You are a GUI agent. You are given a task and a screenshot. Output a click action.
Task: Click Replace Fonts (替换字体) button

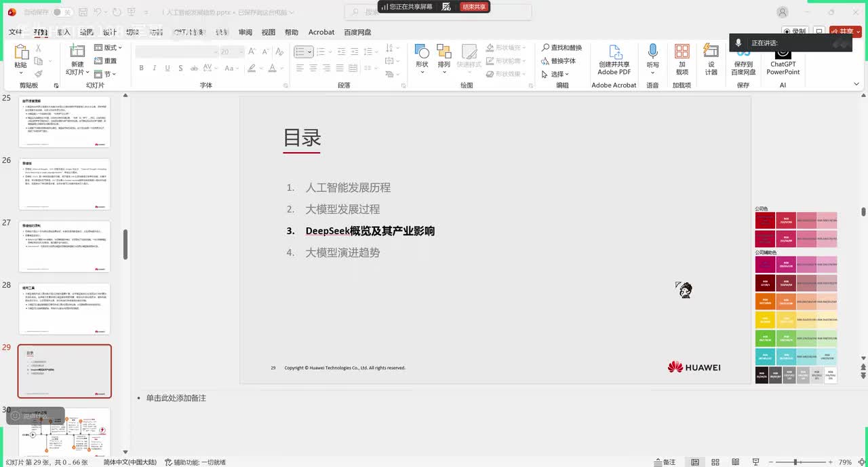(x=558, y=60)
